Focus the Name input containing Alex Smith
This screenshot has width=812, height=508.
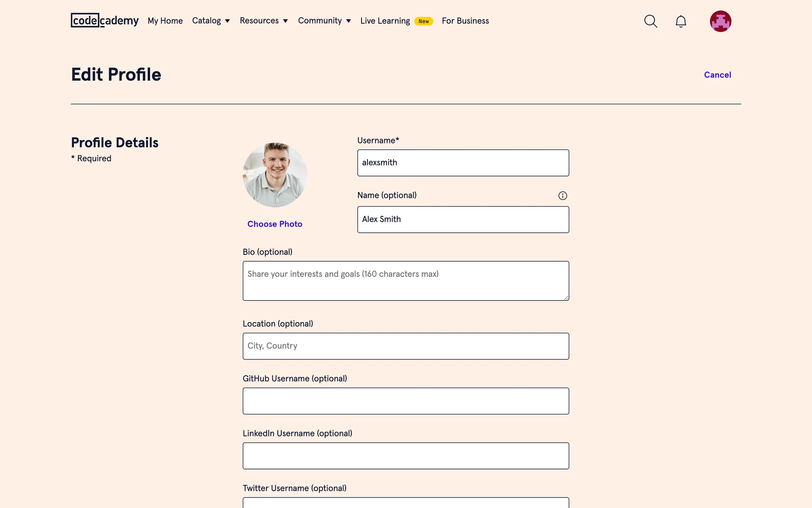coord(463,220)
